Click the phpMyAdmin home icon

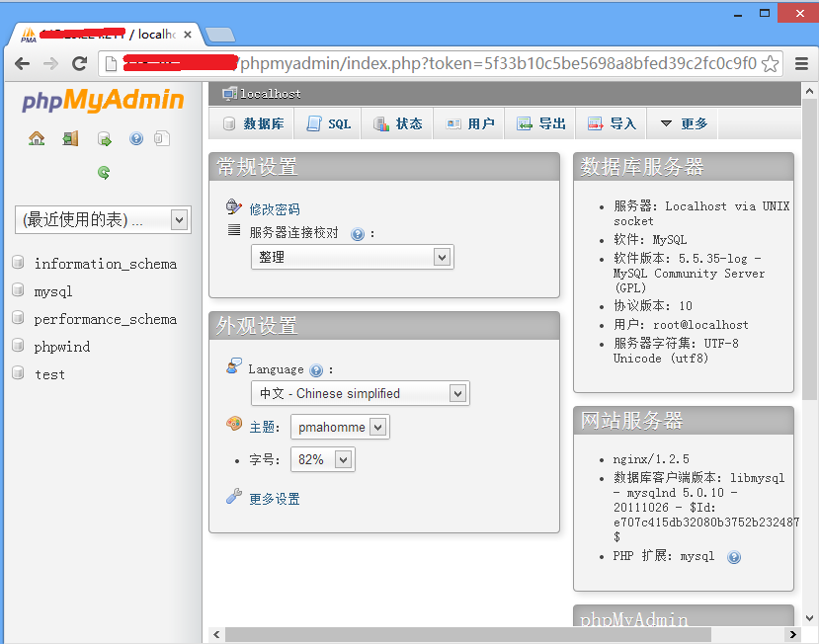(37, 138)
